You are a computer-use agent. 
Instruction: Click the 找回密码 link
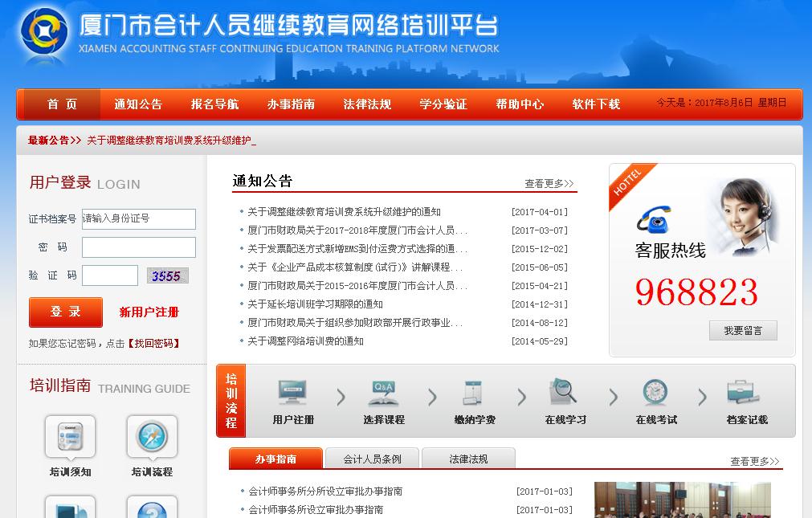click(153, 344)
